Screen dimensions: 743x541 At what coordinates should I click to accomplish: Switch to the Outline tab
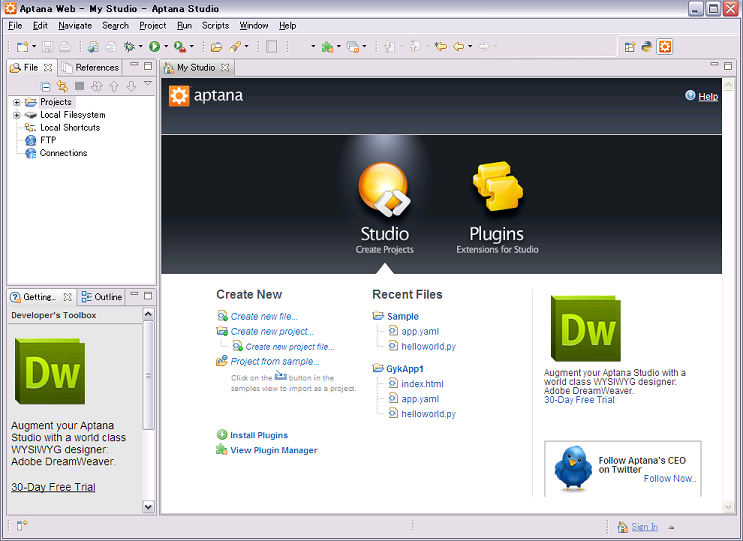point(102,297)
